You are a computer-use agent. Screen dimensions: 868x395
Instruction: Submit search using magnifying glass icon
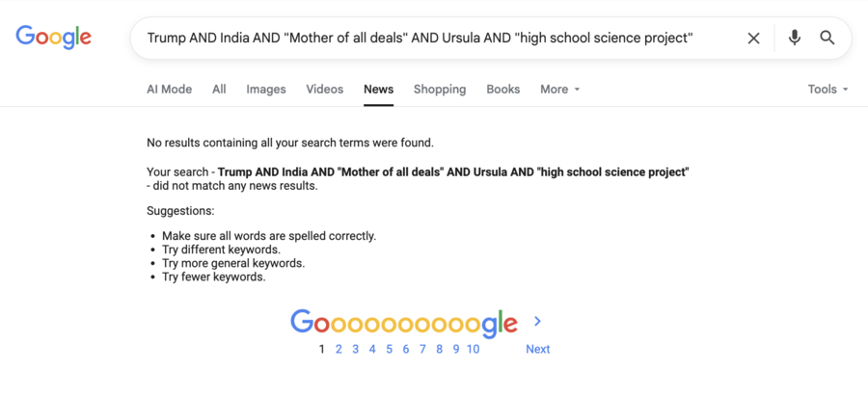(827, 39)
